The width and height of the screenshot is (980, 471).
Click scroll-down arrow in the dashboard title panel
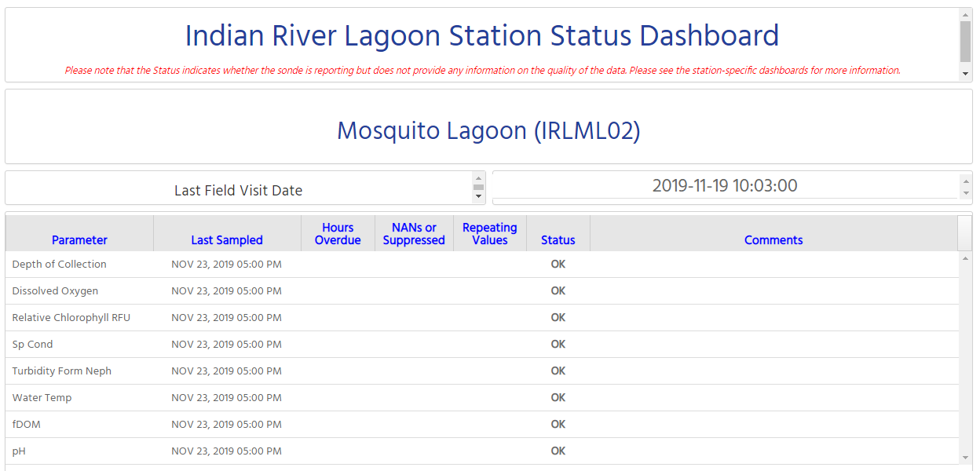click(x=965, y=75)
